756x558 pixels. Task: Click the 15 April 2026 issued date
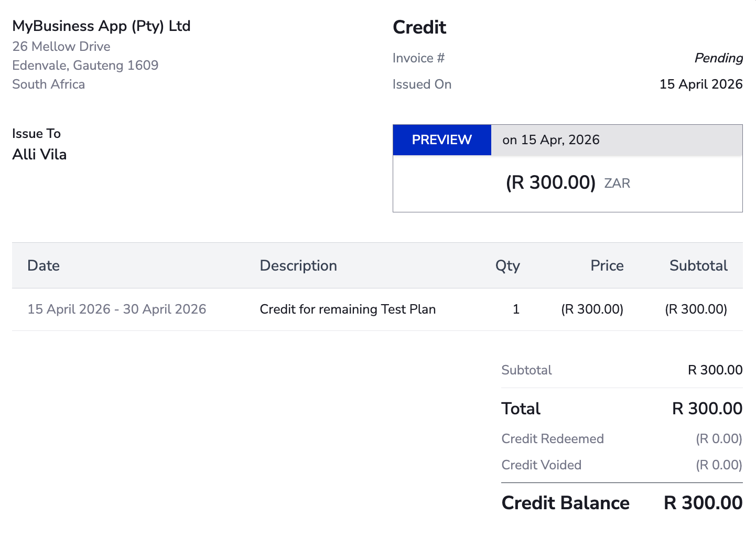tap(700, 84)
